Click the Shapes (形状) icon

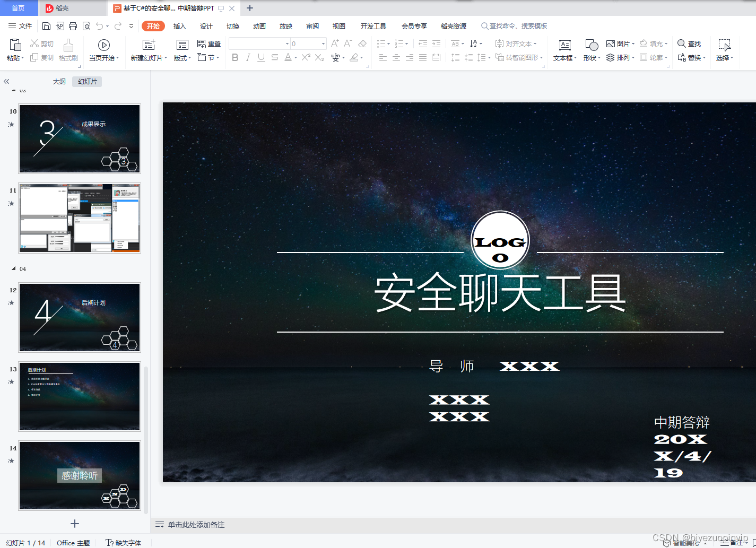(x=591, y=46)
